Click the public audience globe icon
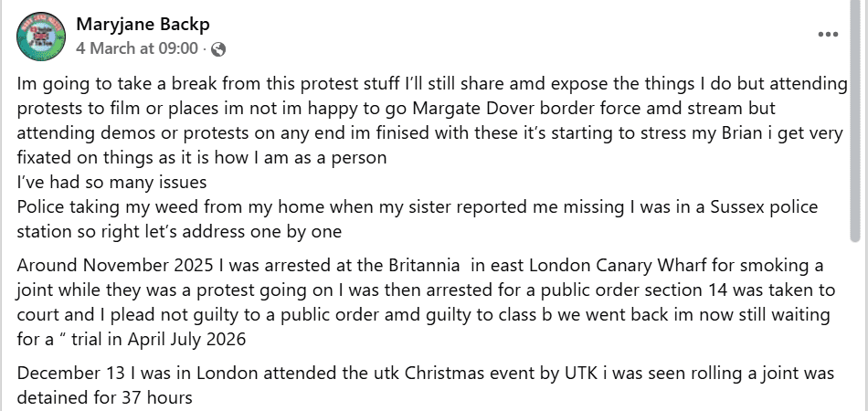 point(218,48)
